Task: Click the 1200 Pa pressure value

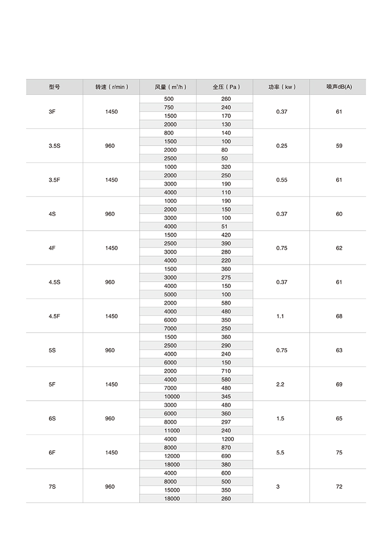Action: (228, 439)
